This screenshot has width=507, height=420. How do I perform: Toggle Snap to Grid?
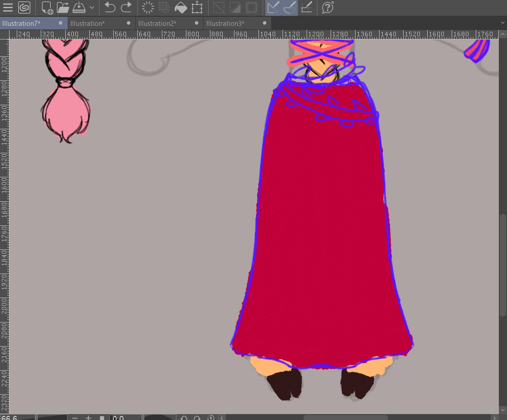coord(307,8)
